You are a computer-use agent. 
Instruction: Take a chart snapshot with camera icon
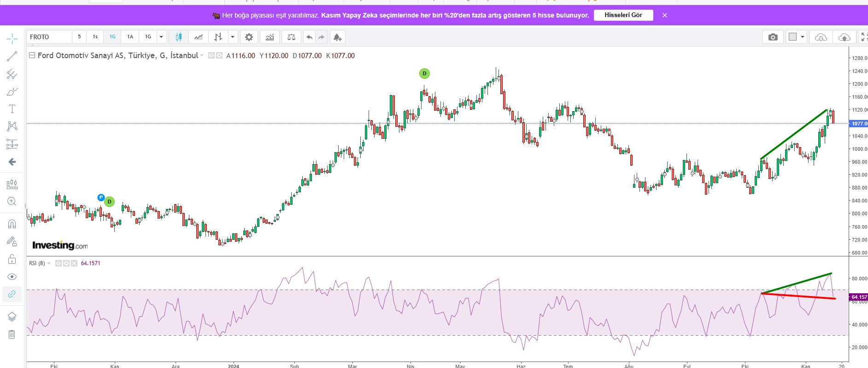(x=773, y=37)
